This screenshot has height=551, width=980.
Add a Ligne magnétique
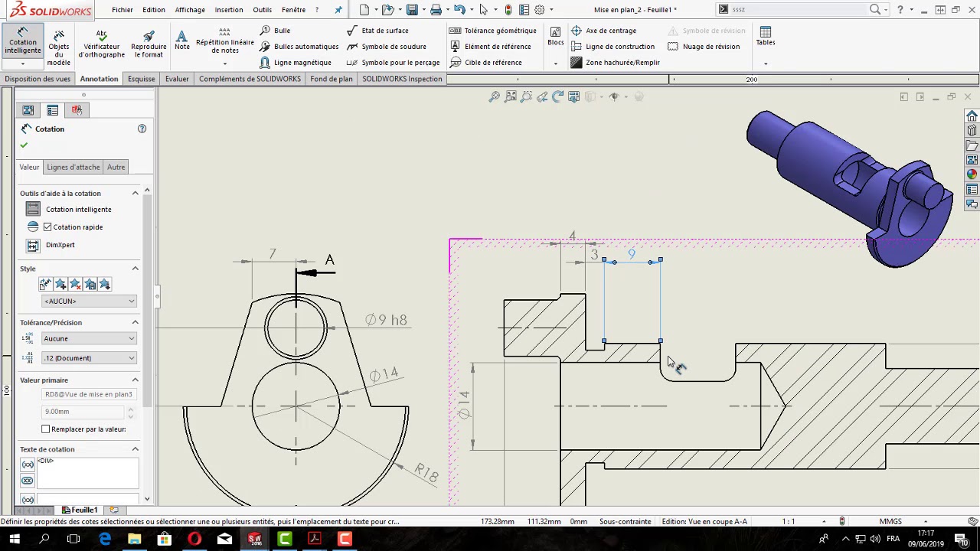[x=296, y=63]
